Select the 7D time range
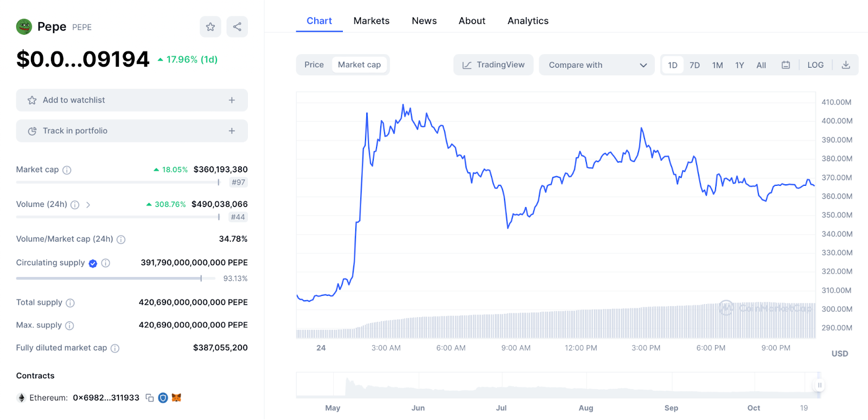This screenshot has width=868, height=420. 694,65
